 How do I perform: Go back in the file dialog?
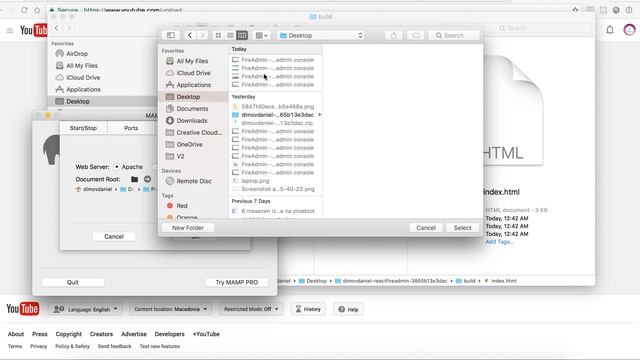(190, 36)
